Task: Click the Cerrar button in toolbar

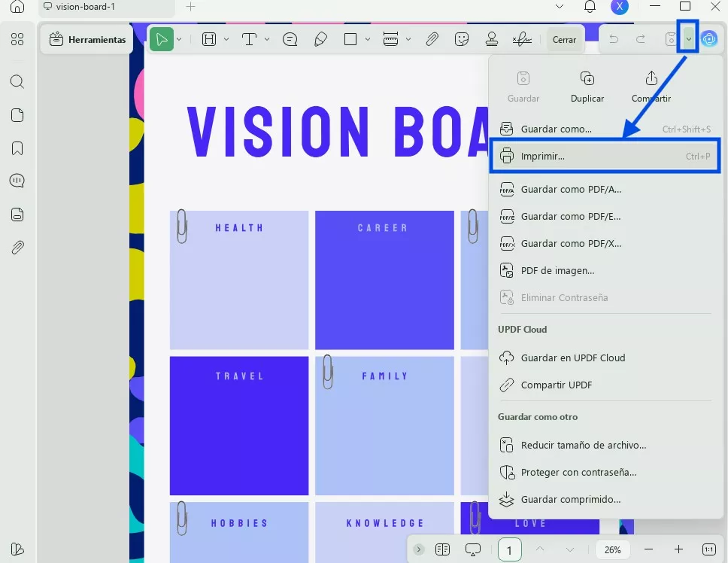Action: click(564, 40)
